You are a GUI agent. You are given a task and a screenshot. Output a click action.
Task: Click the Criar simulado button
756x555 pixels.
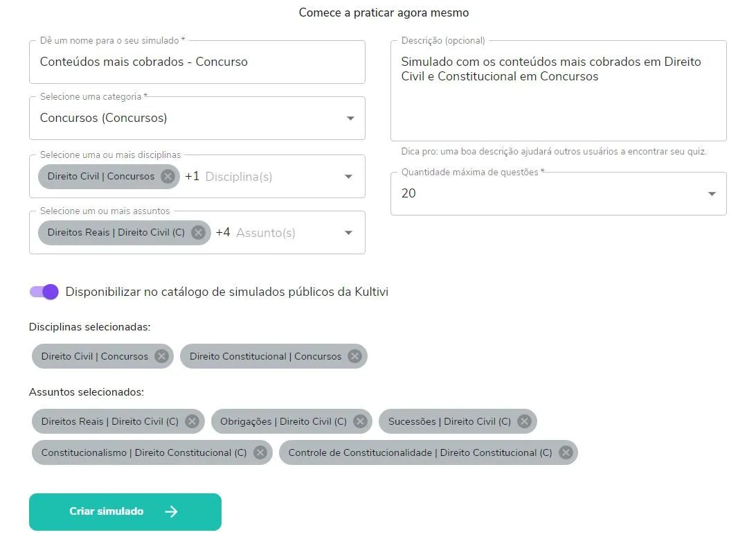point(125,512)
